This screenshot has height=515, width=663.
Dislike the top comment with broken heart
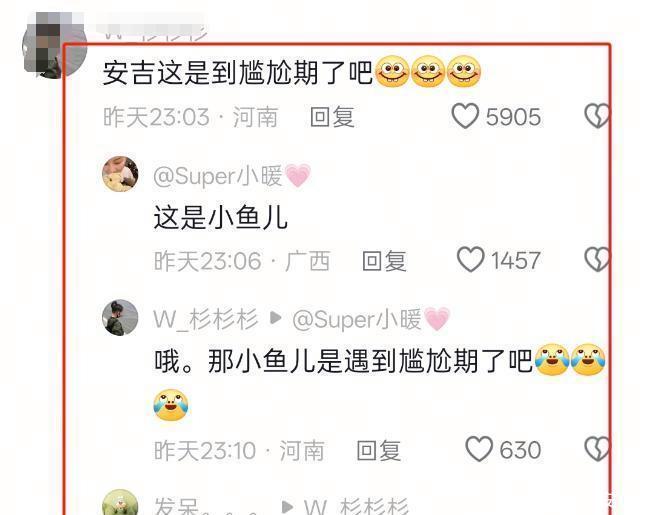click(597, 115)
